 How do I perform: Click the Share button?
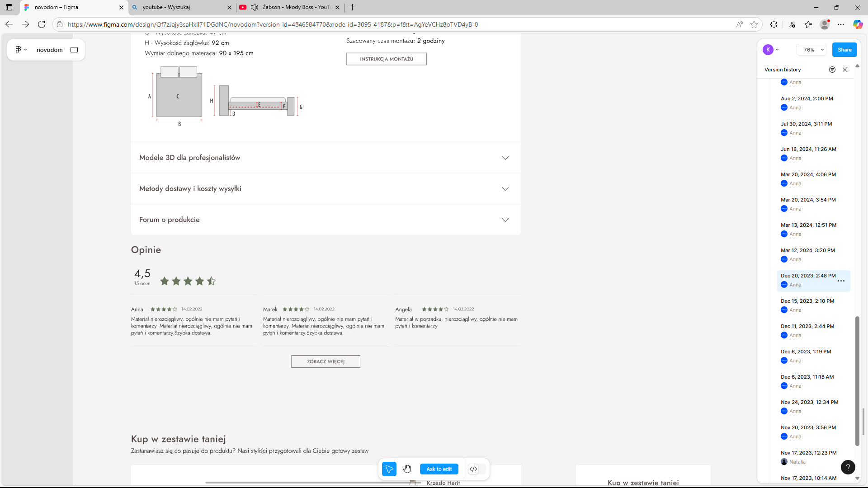tap(844, 50)
